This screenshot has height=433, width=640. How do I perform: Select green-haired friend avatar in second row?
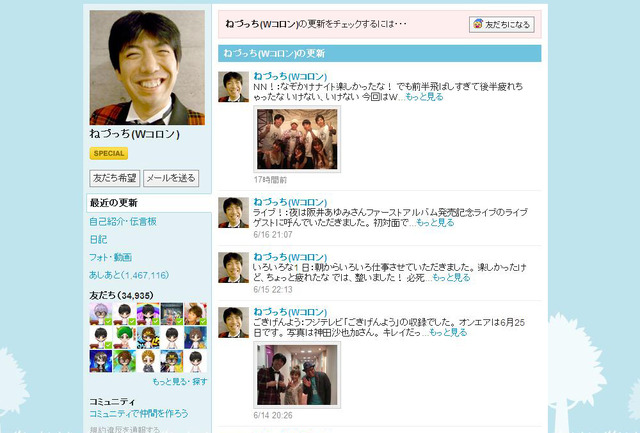click(x=123, y=335)
